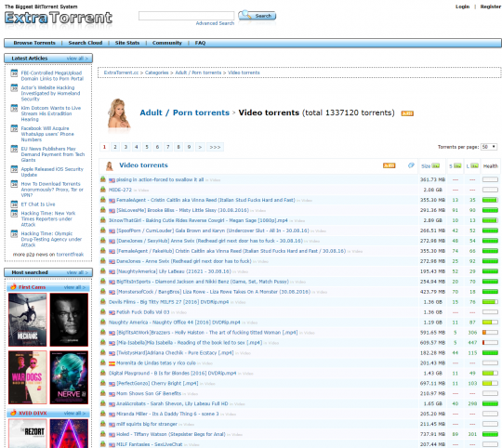Viewport: 502px width, 448px height.
Task: Click view all next to XVID DIVX
Action: pos(74,413)
